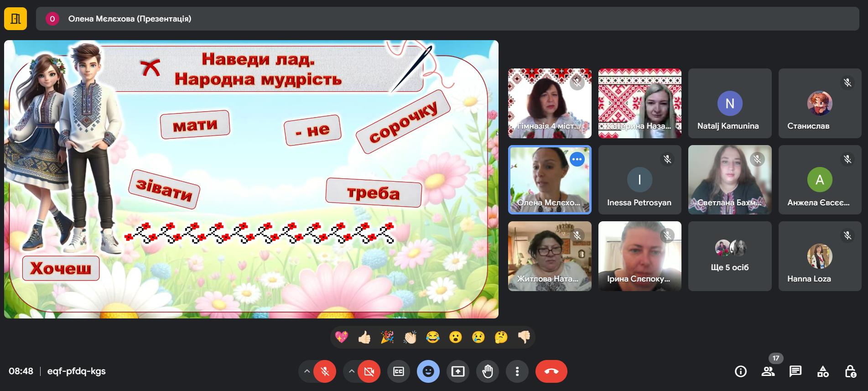The height and width of the screenshot is (391, 868).
Task: Expand video settings chevron
Action: pos(351,371)
